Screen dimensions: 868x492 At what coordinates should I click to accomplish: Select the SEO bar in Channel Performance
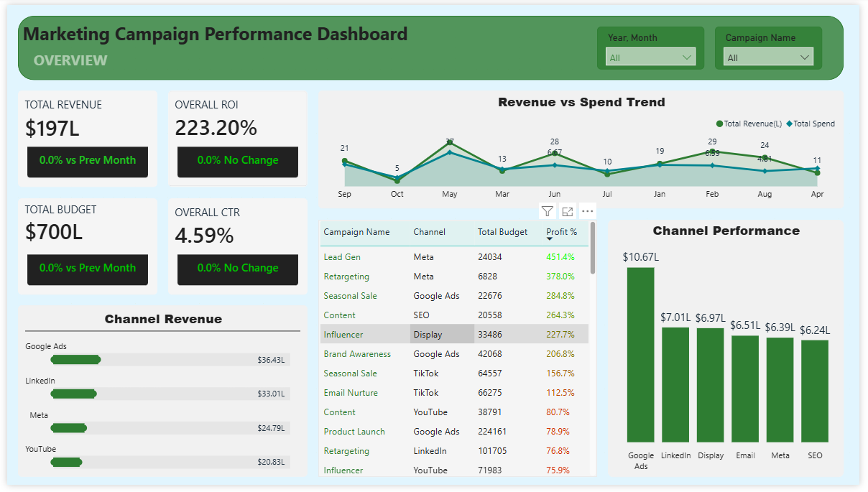point(814,391)
